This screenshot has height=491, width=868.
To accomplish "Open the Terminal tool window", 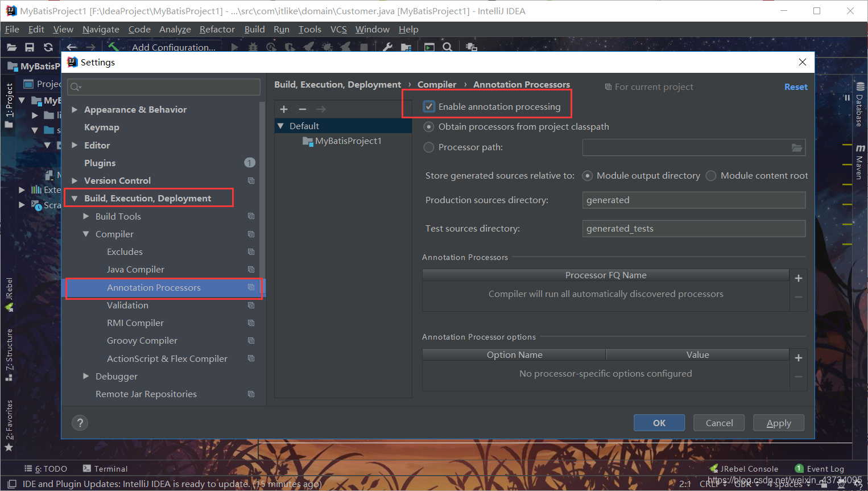I will 105,469.
